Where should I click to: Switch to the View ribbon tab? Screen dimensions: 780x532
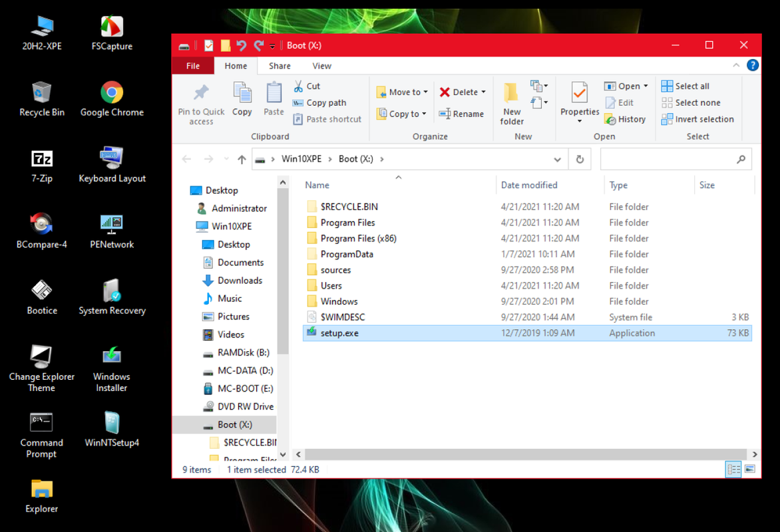[322, 66]
